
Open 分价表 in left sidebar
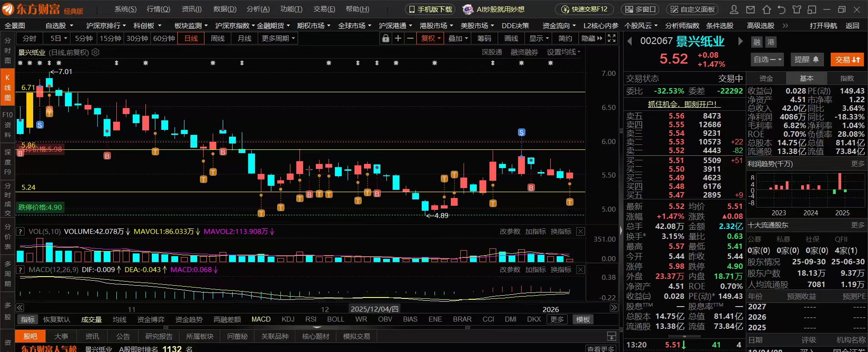(x=8, y=237)
